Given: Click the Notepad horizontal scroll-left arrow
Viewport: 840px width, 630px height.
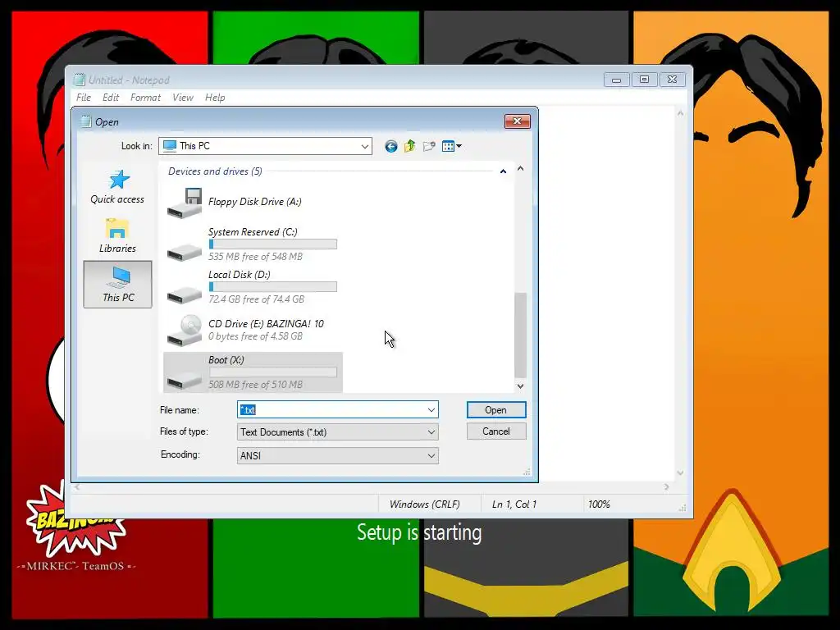Looking at the screenshot, I should pos(77,487).
